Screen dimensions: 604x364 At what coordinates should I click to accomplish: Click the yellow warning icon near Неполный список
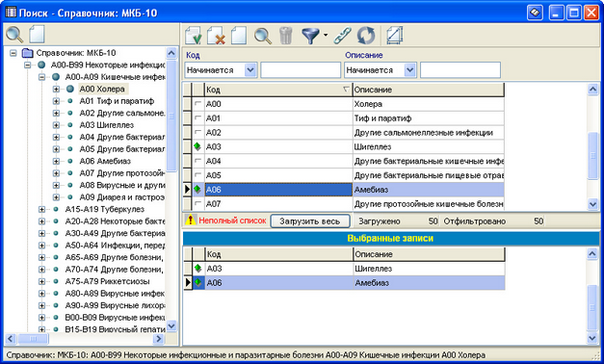click(x=191, y=220)
